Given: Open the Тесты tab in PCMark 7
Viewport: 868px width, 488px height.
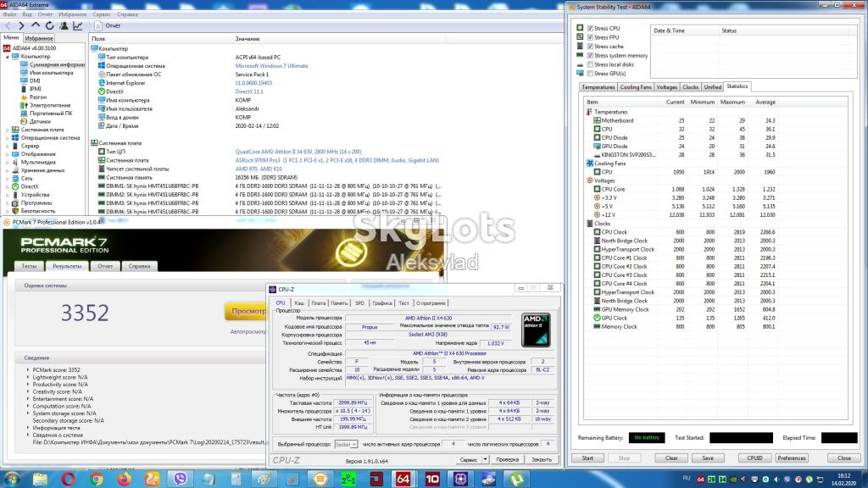Looking at the screenshot, I should click(29, 266).
